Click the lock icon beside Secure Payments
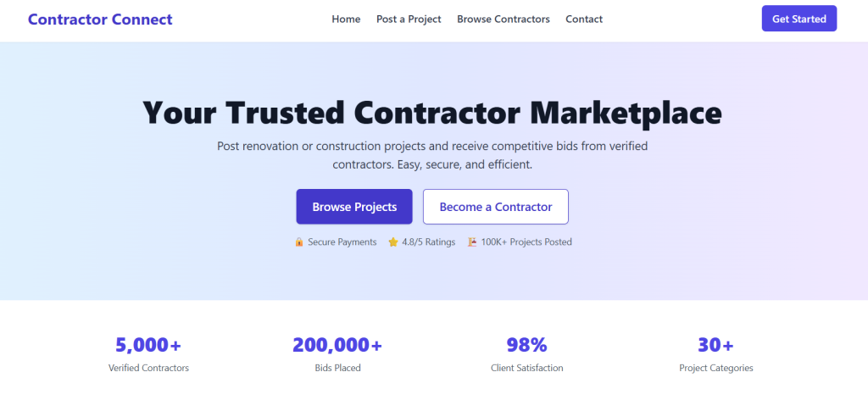The width and height of the screenshot is (868, 400). coord(299,242)
